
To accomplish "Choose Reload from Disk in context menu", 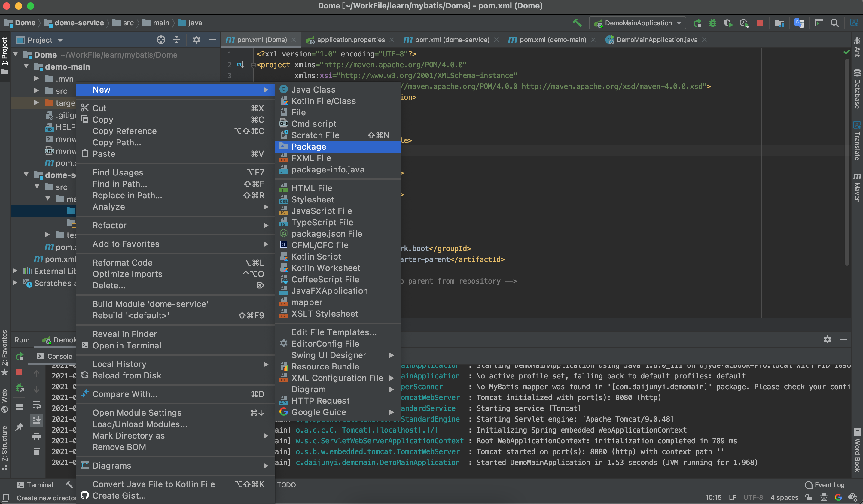I will pyautogui.click(x=175, y=375).
